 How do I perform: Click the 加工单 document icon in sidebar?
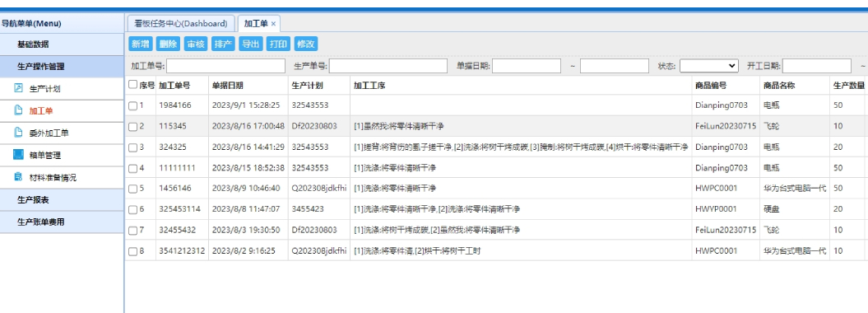[18, 110]
